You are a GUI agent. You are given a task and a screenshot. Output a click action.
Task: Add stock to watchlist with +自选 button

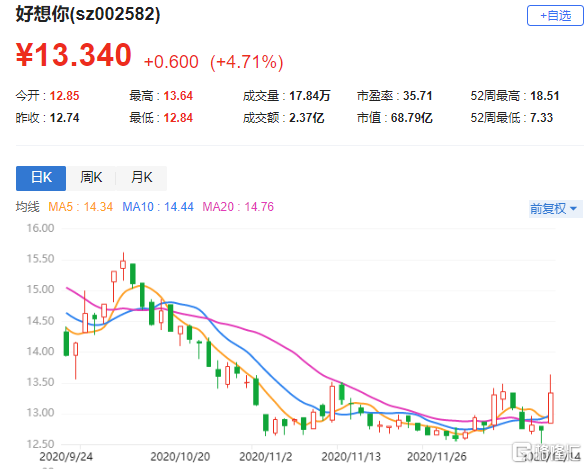pyautogui.click(x=555, y=16)
